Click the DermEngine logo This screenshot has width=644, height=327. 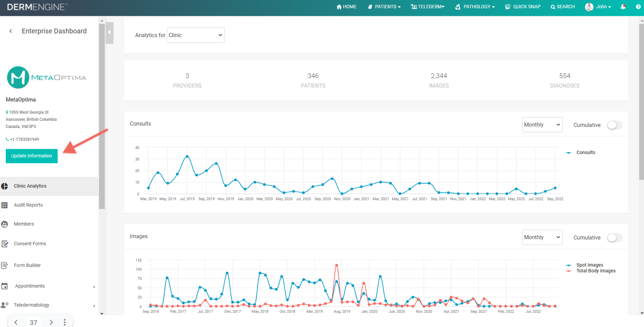coord(37,7)
